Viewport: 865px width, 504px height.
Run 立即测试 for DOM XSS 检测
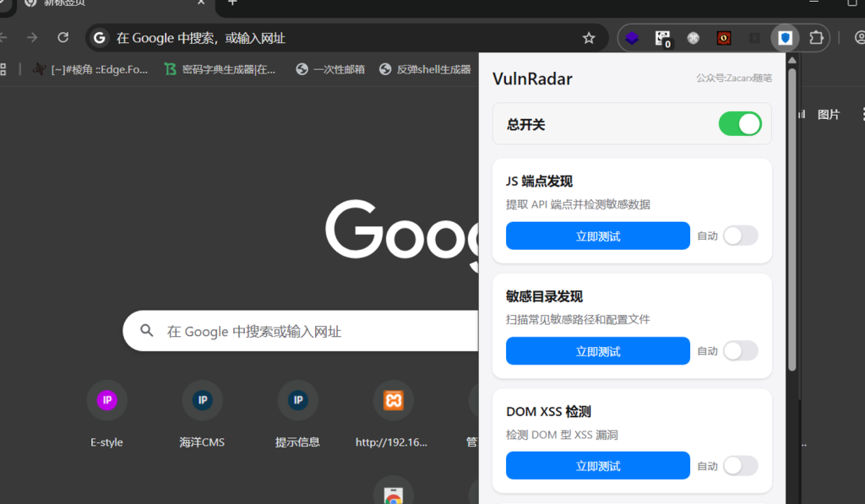tap(597, 465)
